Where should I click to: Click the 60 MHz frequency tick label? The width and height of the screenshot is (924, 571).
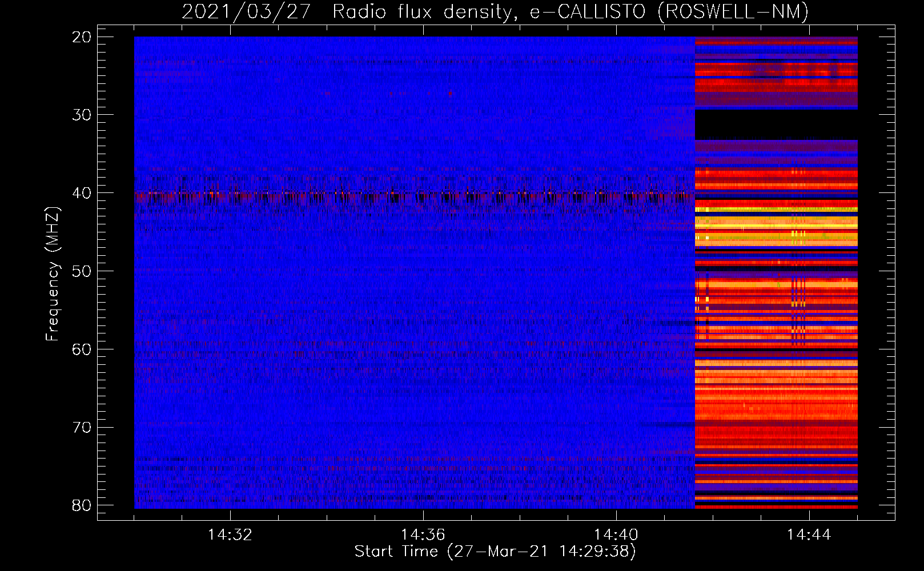[82, 349]
